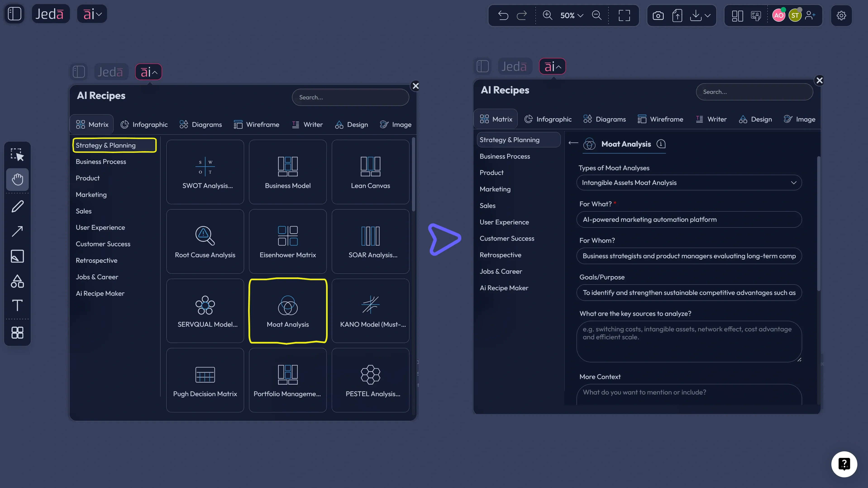Click the AI Recipes search field

click(x=351, y=97)
